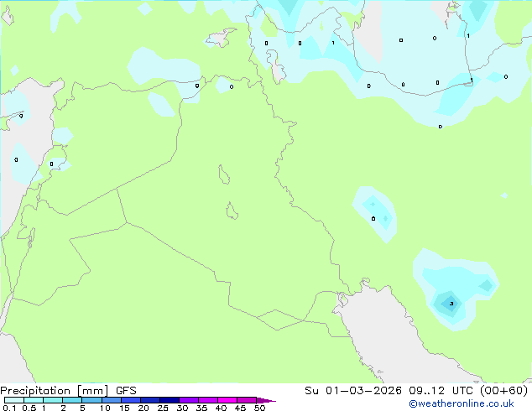
Task: Click the "Su 01-03-2026 09..12 UTC (00+60)" timestamp
Action: click(x=416, y=391)
